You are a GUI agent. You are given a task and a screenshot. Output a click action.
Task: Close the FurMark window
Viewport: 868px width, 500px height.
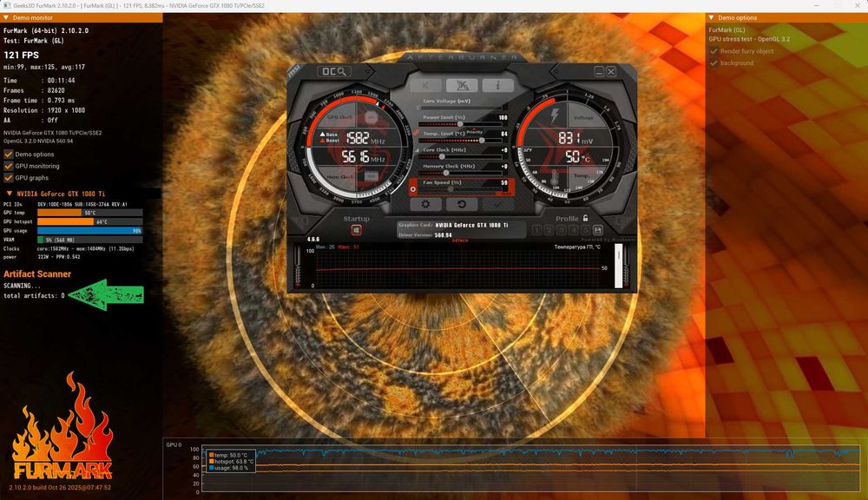coord(857,5)
